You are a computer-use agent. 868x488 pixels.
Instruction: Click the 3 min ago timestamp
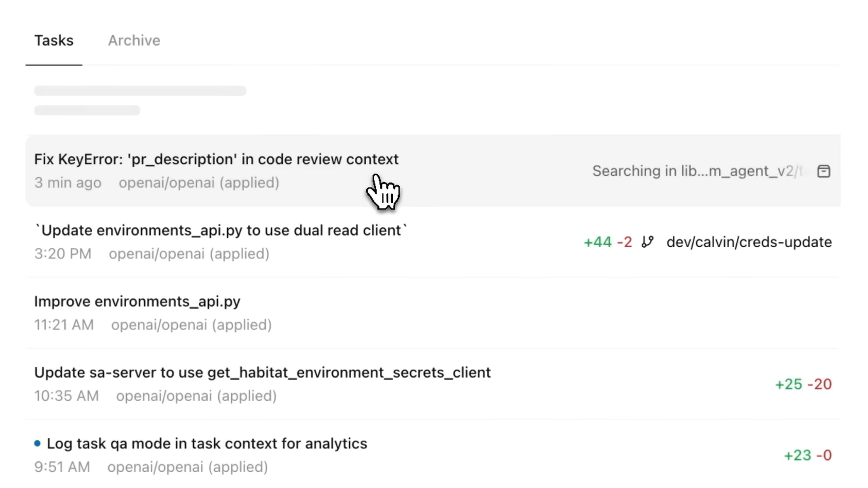coord(68,183)
